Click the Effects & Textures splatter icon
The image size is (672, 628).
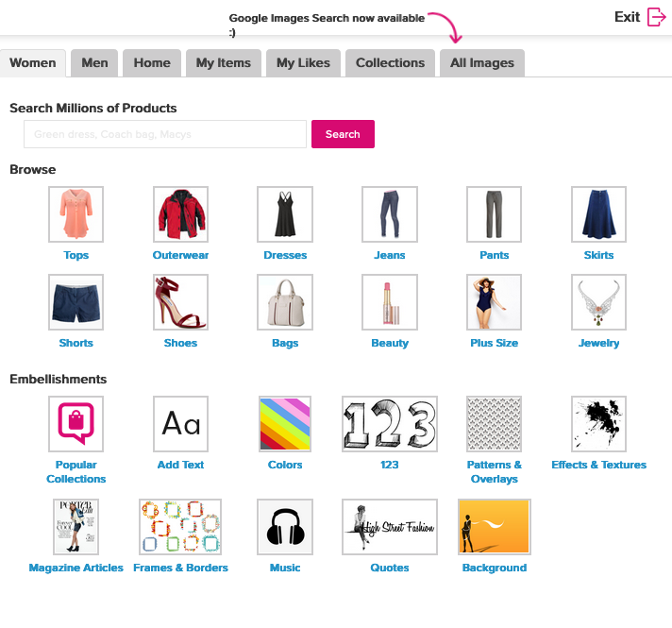(598, 424)
